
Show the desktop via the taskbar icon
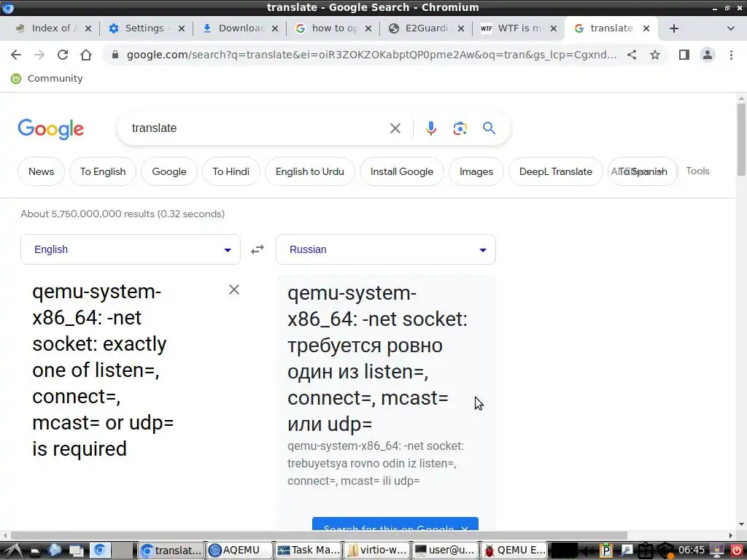(x=76, y=551)
